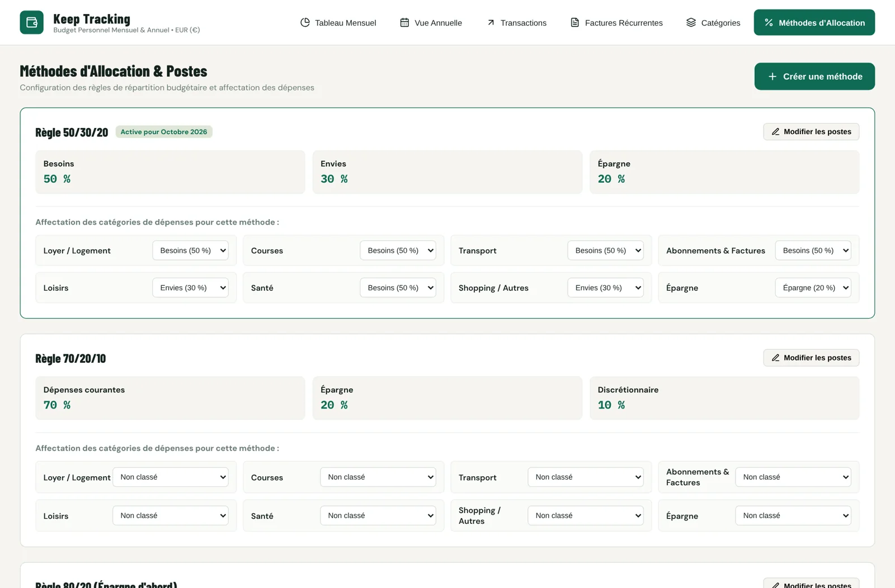895x588 pixels.
Task: Open Shopping / Autres dropdown showing Envies (30 %)
Action: (x=605, y=288)
